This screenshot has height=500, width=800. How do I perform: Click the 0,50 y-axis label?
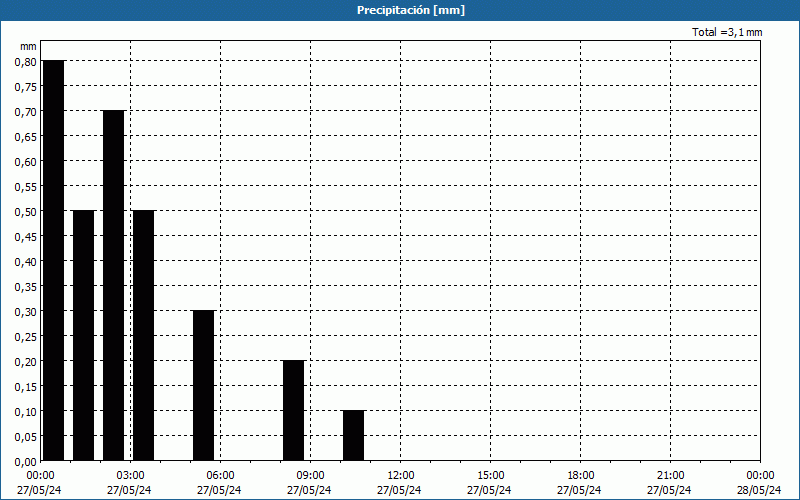[26, 212]
